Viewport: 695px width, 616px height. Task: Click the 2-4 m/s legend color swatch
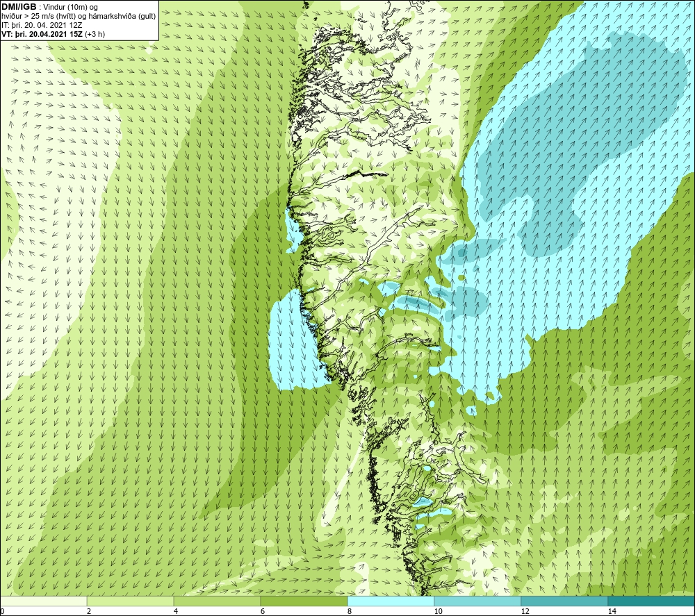(x=131, y=601)
